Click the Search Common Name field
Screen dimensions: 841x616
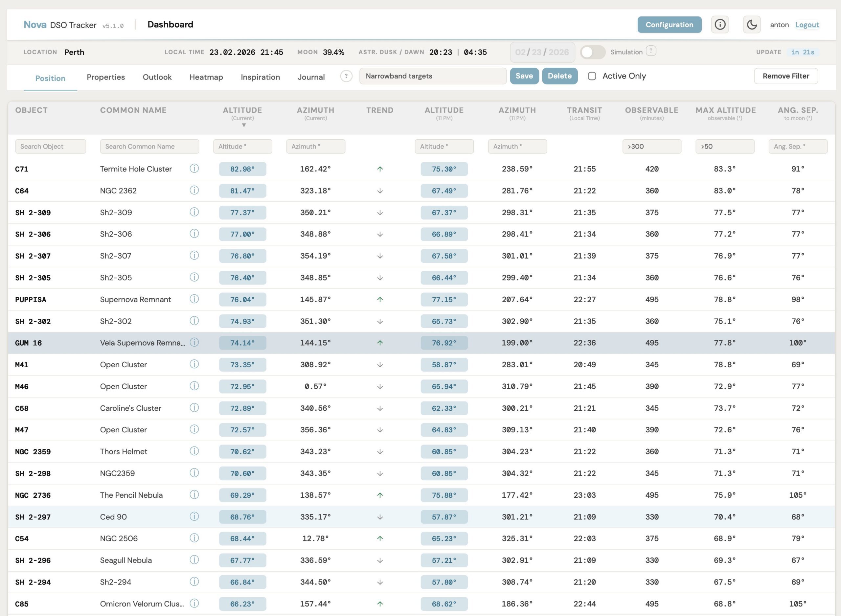[x=149, y=147]
